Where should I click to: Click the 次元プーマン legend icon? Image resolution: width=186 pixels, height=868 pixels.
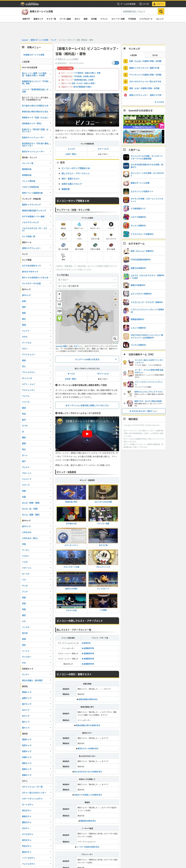point(95,224)
